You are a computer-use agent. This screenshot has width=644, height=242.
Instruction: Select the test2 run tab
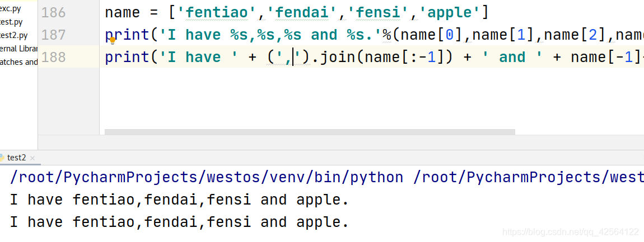[x=16, y=158]
